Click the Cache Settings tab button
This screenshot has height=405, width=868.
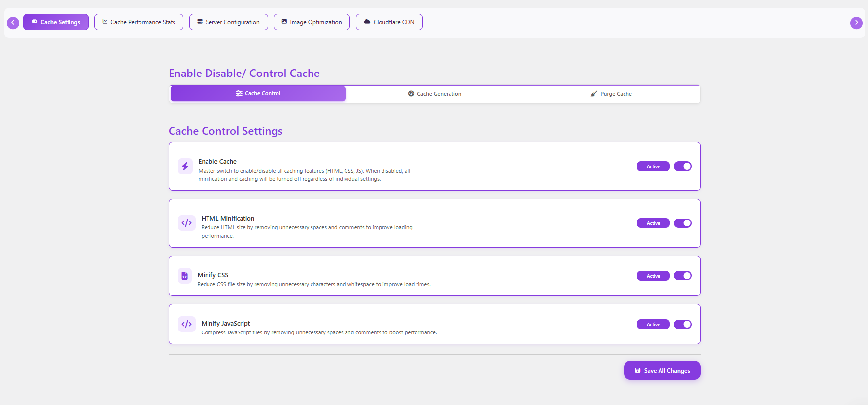(56, 22)
